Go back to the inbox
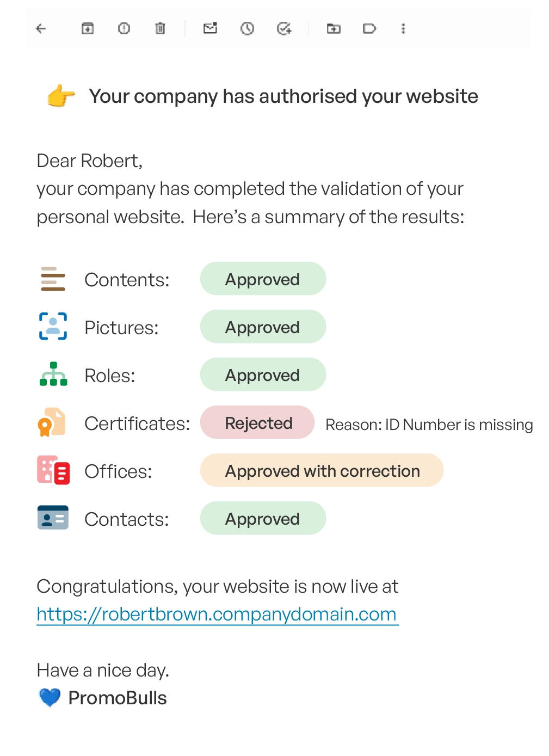 41,29
